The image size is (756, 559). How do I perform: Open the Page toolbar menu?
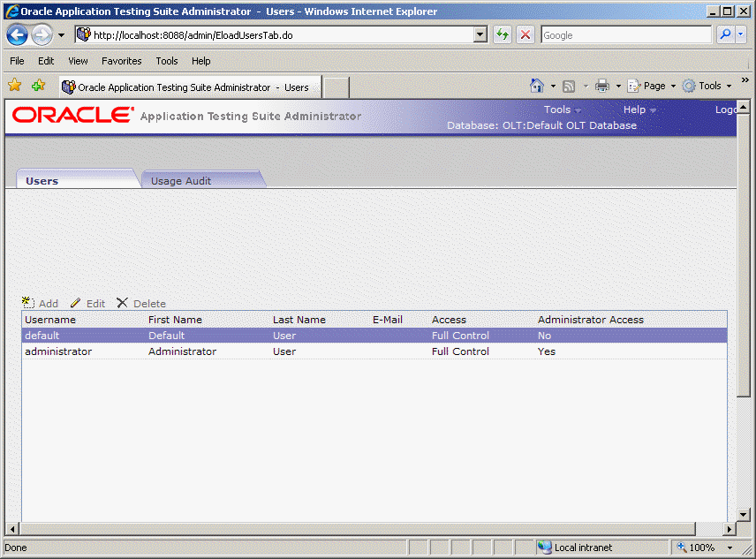coord(652,86)
